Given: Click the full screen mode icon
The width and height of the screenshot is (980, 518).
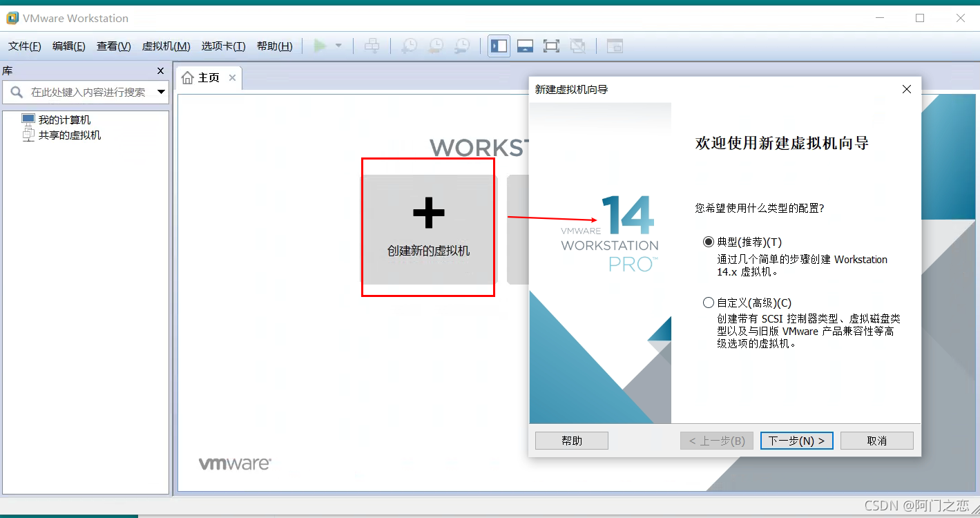Looking at the screenshot, I should pos(551,46).
